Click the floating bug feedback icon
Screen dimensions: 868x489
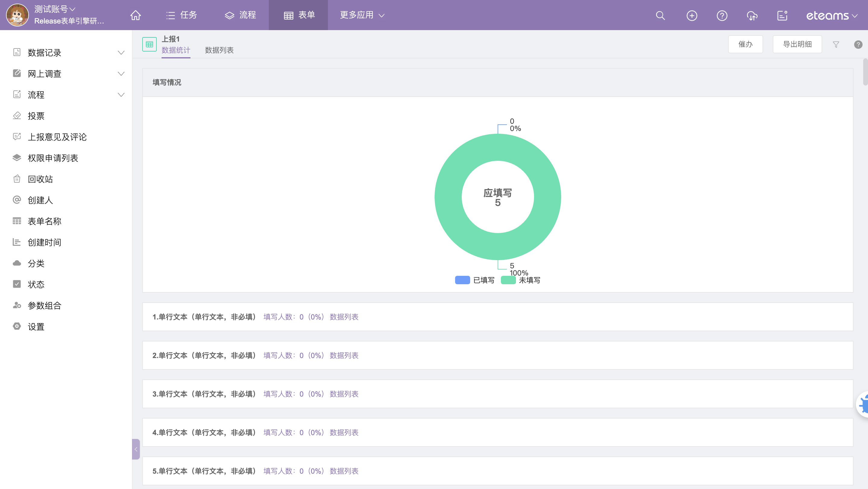[862, 404]
